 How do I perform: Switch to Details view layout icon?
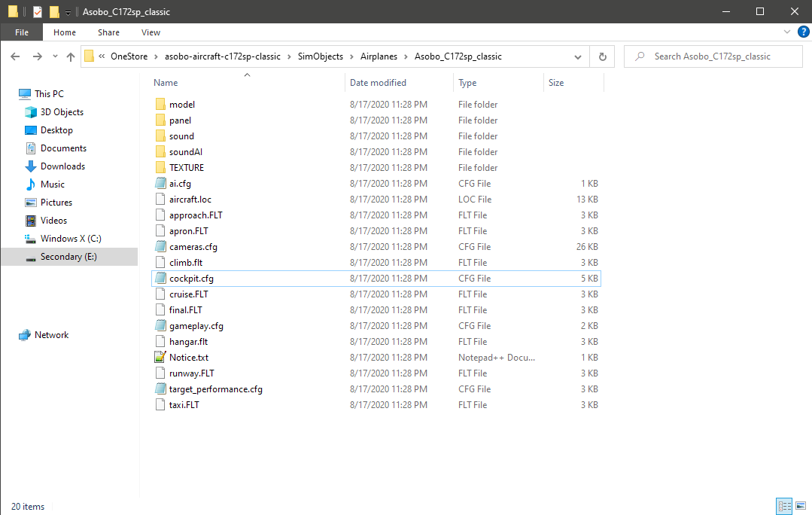pyautogui.click(x=785, y=506)
